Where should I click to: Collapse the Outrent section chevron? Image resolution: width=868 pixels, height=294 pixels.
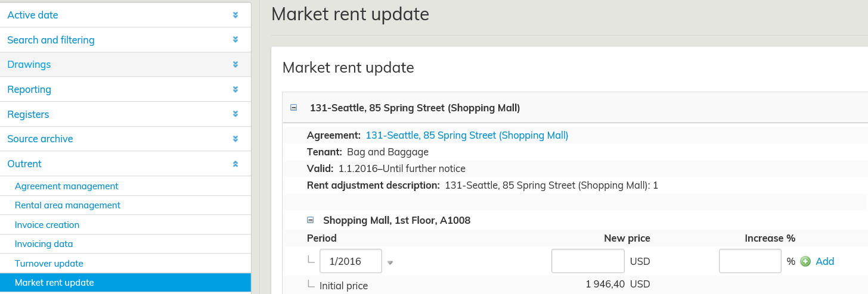[x=235, y=164]
